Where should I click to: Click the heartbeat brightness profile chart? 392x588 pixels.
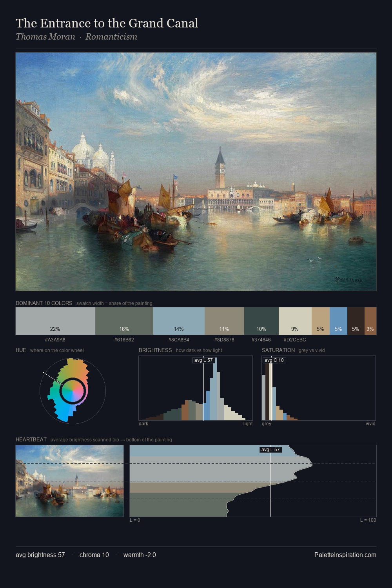pyautogui.click(x=253, y=481)
